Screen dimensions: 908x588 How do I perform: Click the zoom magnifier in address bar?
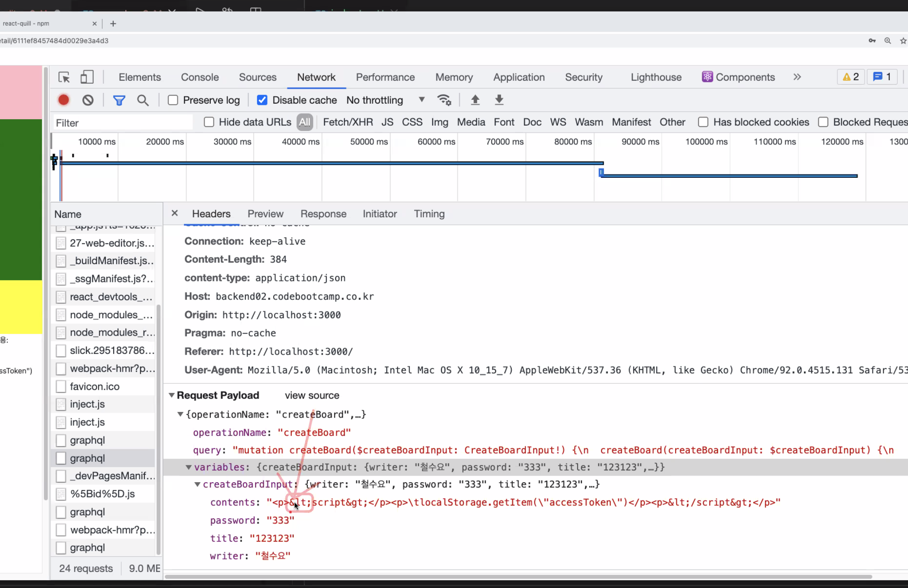click(888, 41)
